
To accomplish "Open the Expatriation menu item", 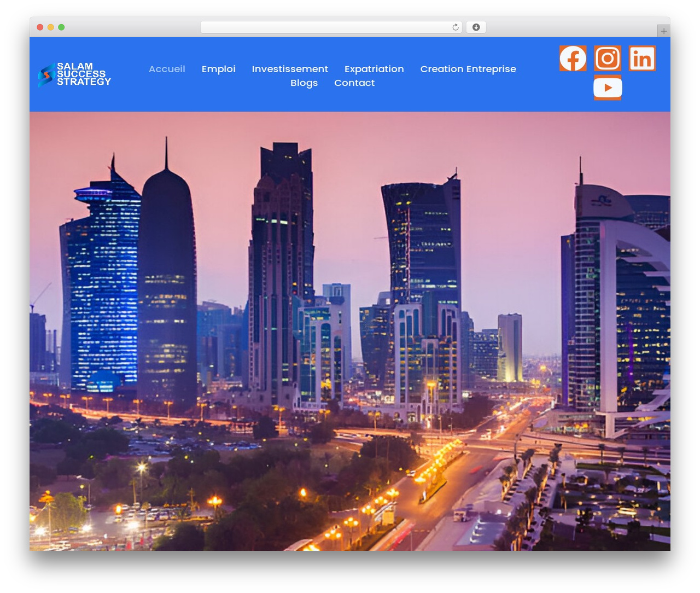I will point(374,69).
